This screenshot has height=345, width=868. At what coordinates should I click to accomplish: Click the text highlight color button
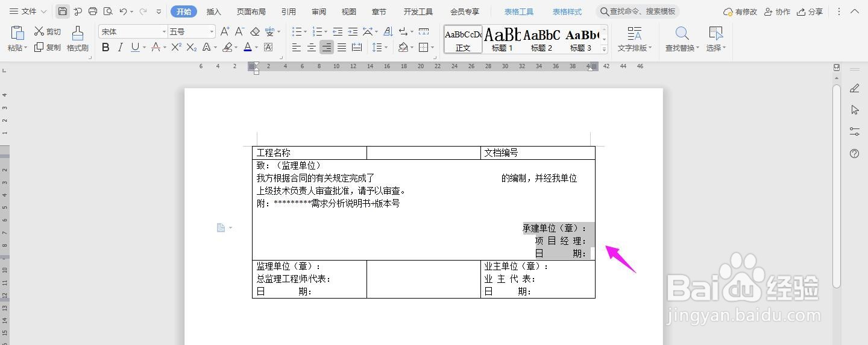click(227, 47)
